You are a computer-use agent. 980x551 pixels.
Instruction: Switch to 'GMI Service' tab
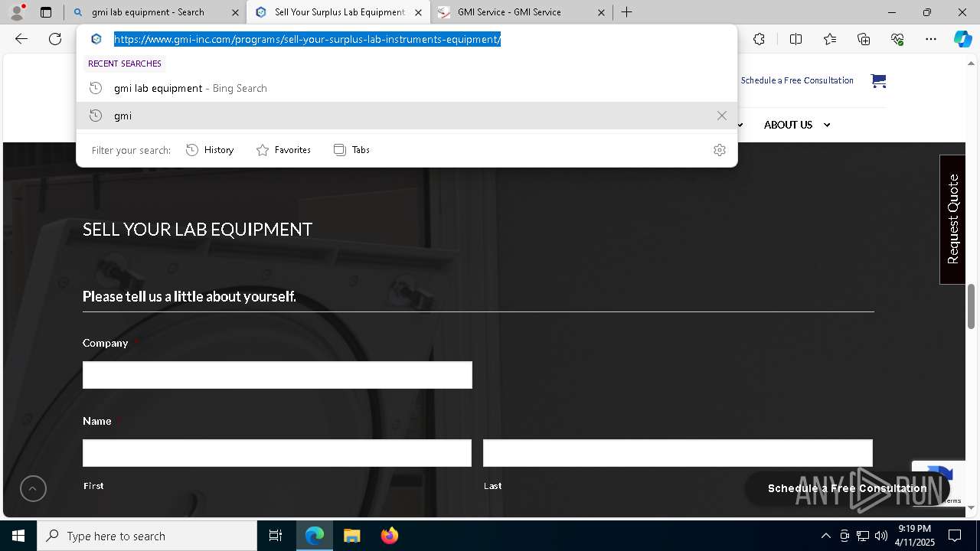(521, 12)
